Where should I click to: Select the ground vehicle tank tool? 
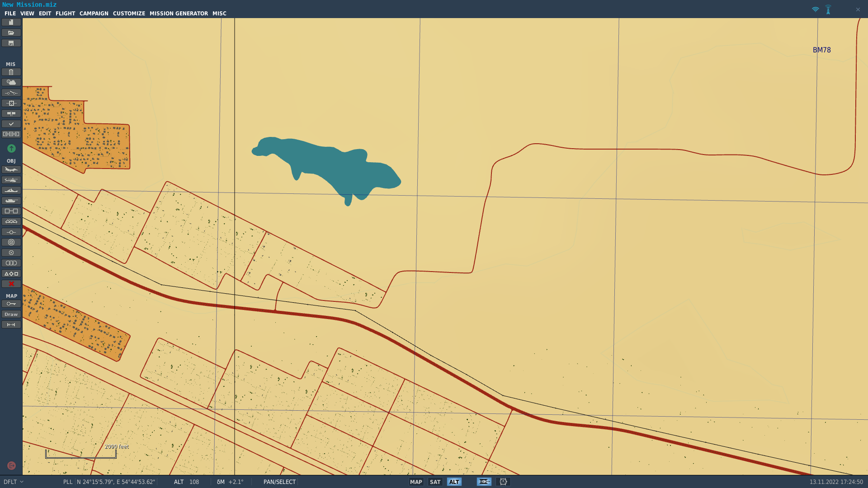coord(11,201)
